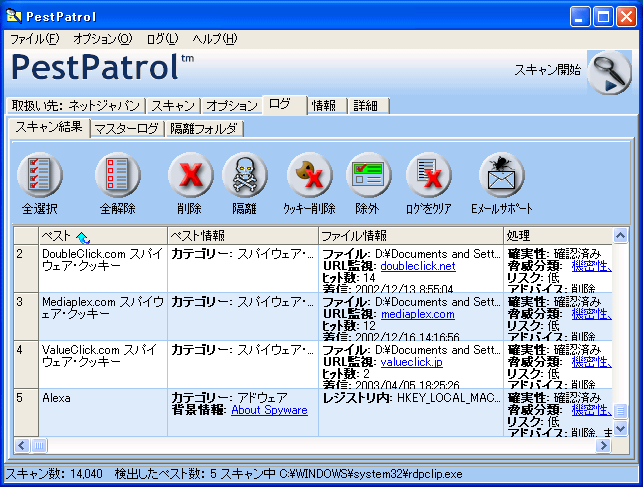Click the ファイル情報 column header
643x487 pixels.
tap(411, 236)
